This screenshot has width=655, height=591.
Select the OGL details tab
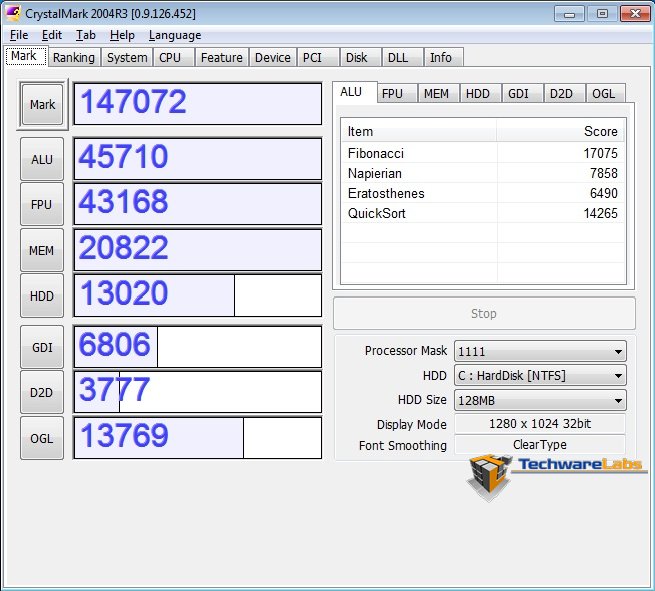606,93
